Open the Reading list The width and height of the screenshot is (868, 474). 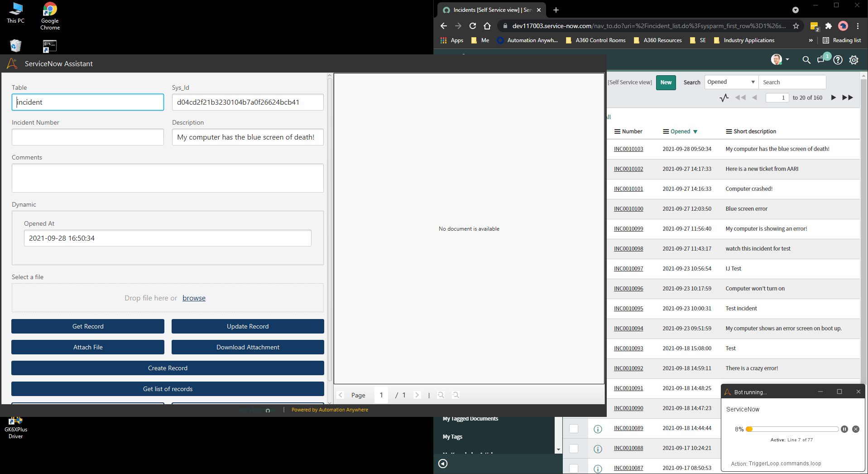pyautogui.click(x=842, y=40)
